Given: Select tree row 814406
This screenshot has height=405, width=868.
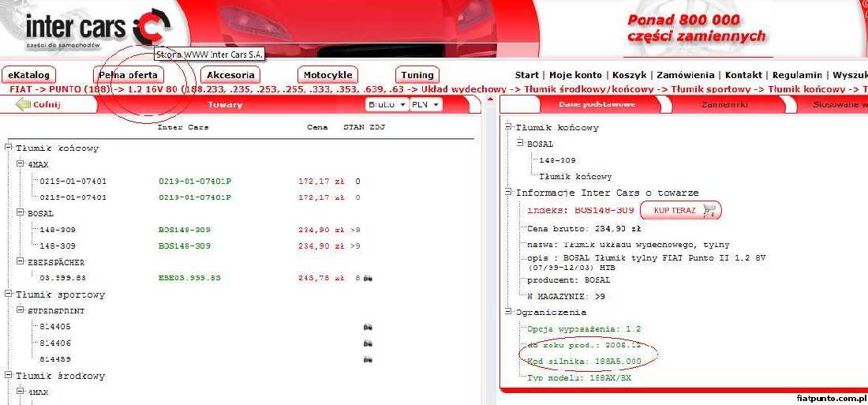Looking at the screenshot, I should pos(55,343).
